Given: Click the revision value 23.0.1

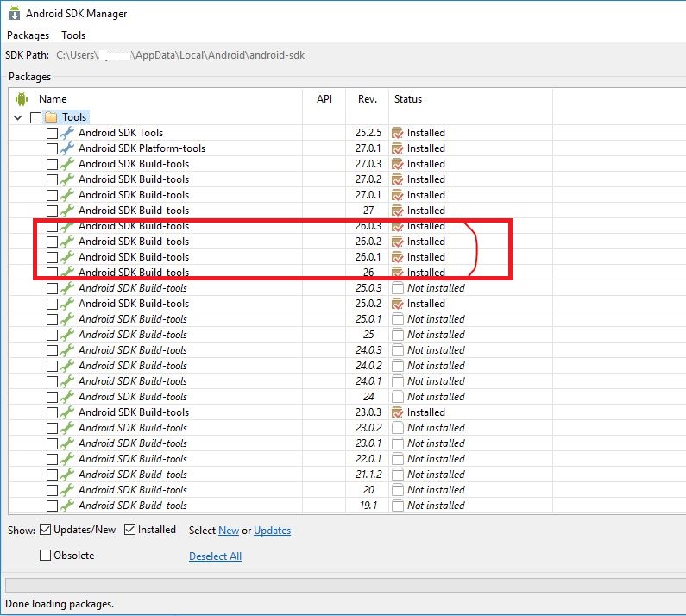Looking at the screenshot, I should pos(368,443).
